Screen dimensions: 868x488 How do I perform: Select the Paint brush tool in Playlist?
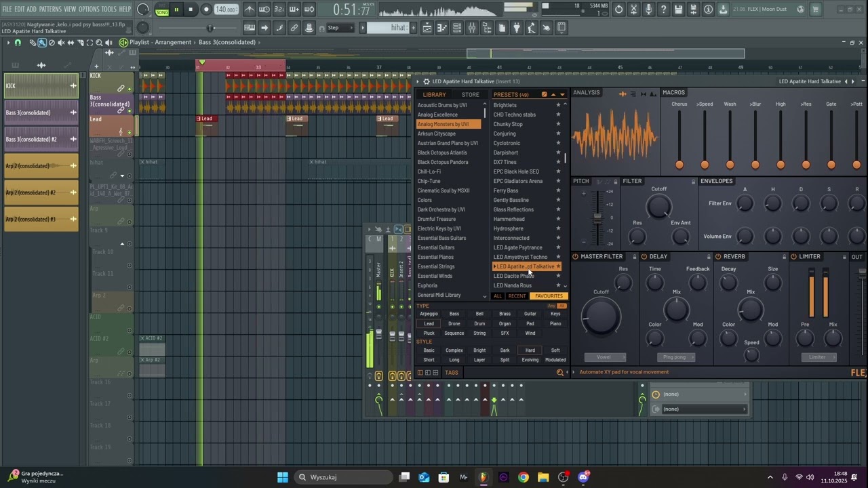[x=42, y=43]
